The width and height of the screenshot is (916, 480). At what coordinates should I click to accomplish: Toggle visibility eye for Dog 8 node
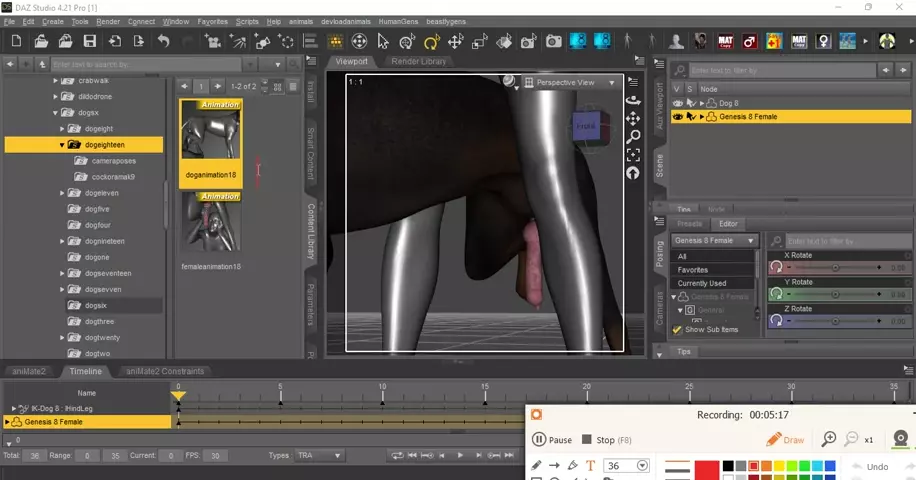tap(678, 103)
